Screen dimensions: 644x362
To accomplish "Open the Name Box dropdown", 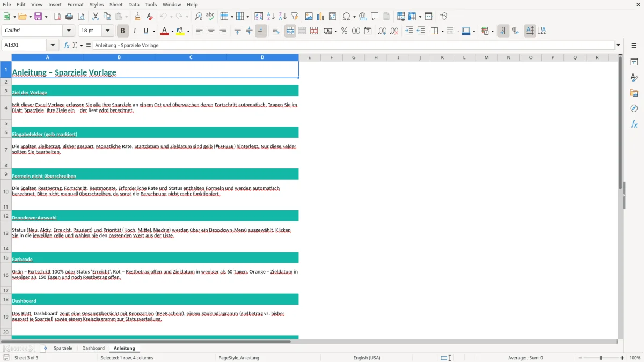I will [x=53, y=45].
